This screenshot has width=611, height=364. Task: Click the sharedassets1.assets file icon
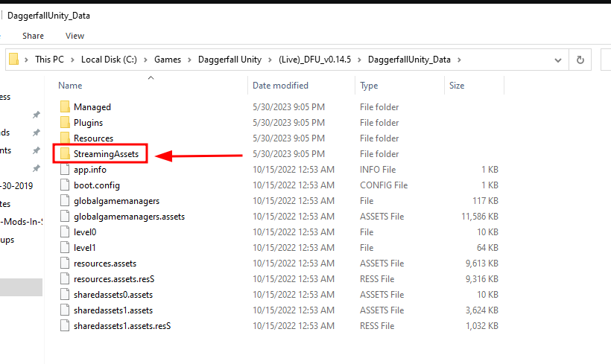point(65,310)
